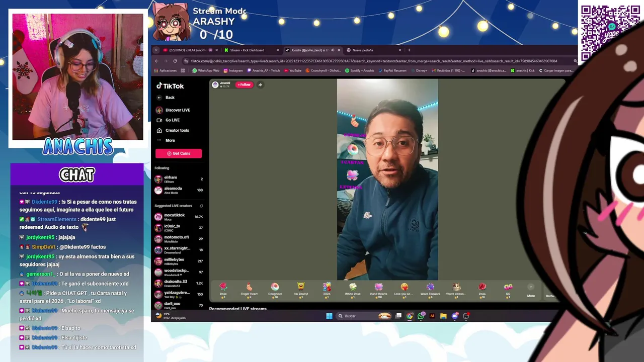Open the tab search dropdown arrow
The image size is (644, 362).
point(156,50)
